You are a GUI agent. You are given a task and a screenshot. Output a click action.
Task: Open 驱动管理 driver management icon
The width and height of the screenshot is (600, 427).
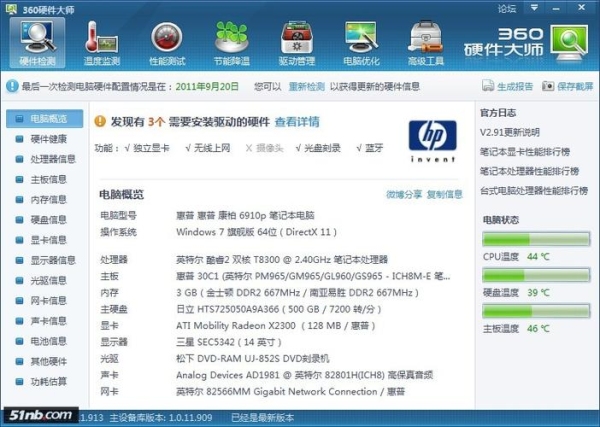297,43
